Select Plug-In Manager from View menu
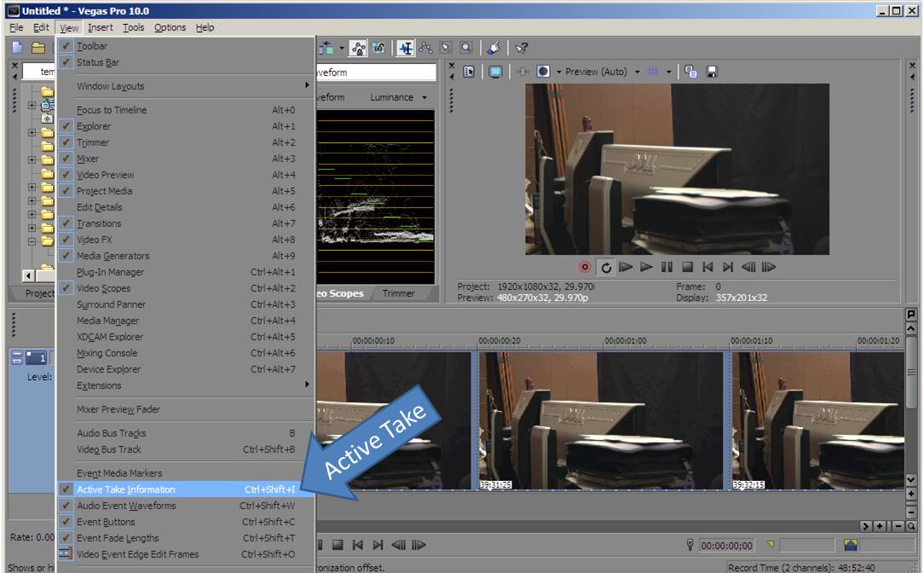 [x=110, y=272]
